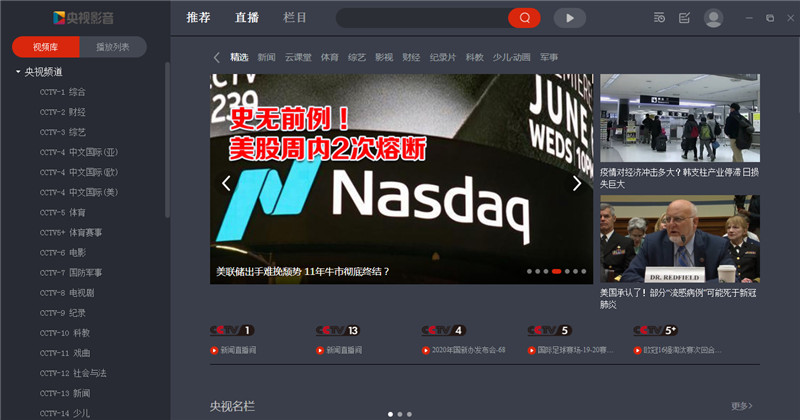Open the airport 疫情对经济冲击 thumbnail

(x=680, y=118)
